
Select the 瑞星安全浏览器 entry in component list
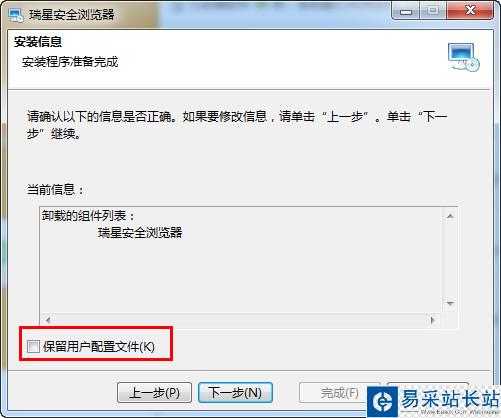[140, 233]
